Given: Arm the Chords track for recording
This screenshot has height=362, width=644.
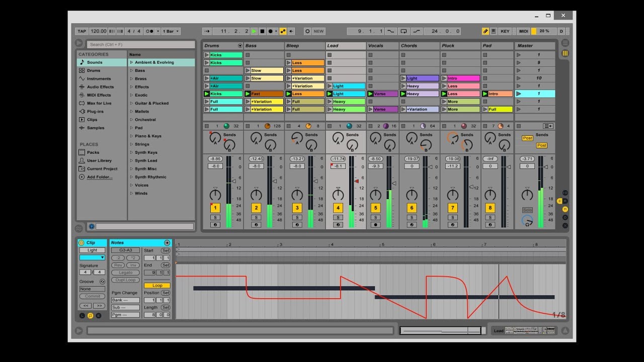Looking at the screenshot, I should click(x=412, y=225).
